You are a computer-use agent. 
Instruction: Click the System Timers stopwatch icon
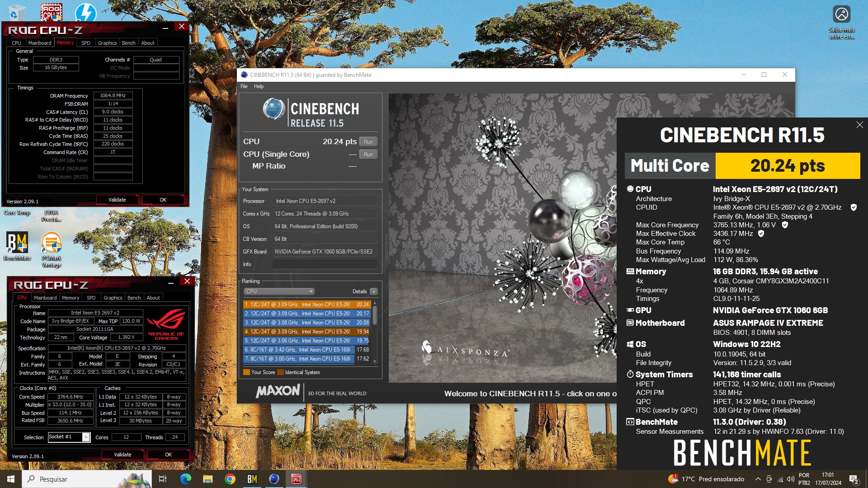[x=630, y=374]
